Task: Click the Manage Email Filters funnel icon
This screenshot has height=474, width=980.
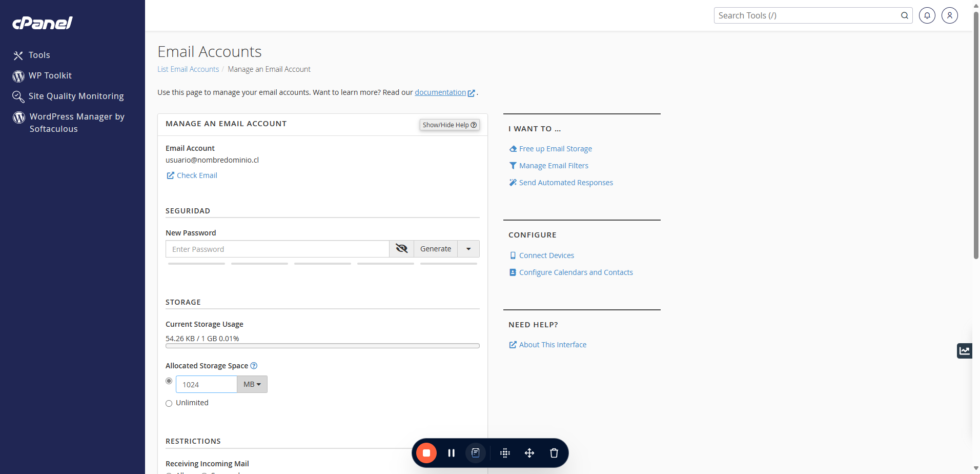Action: pos(513,166)
